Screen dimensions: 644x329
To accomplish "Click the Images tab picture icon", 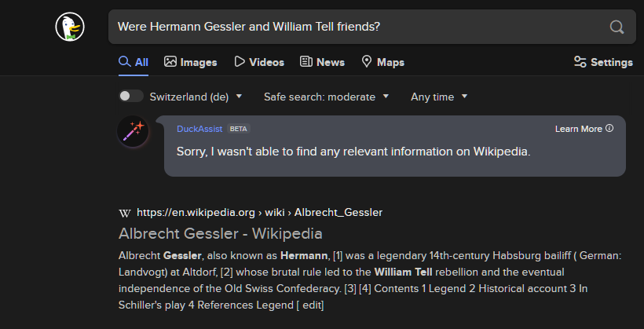I will pos(170,61).
